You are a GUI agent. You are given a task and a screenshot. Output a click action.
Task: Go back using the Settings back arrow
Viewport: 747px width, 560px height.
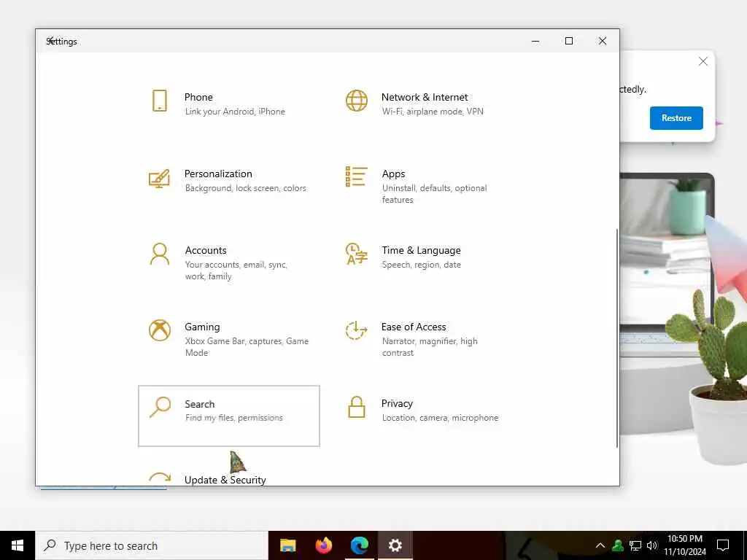tap(50, 41)
